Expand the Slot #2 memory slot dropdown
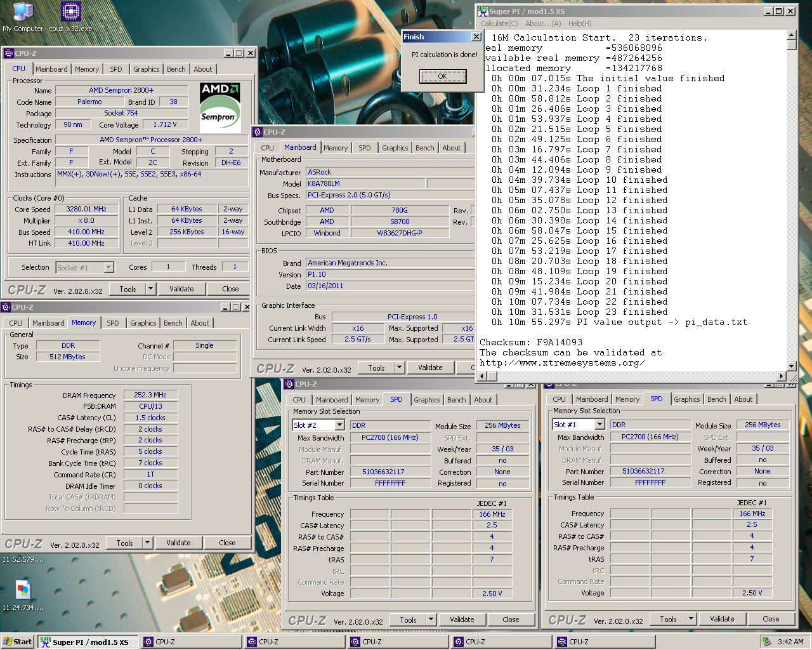The image size is (812, 650). 339,425
